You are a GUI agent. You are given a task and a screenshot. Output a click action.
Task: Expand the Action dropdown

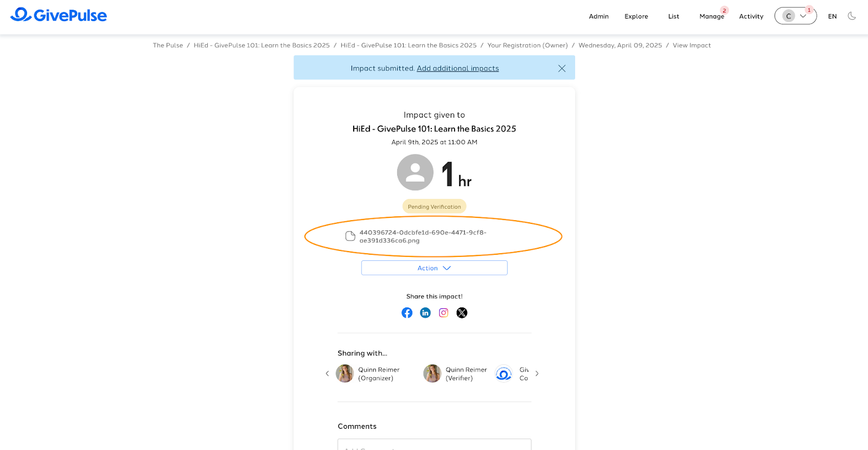[x=434, y=268]
